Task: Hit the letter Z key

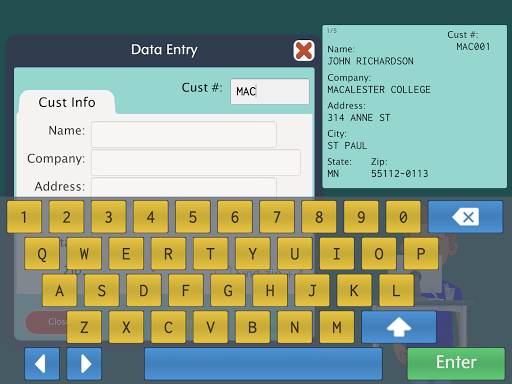Action: coord(84,327)
